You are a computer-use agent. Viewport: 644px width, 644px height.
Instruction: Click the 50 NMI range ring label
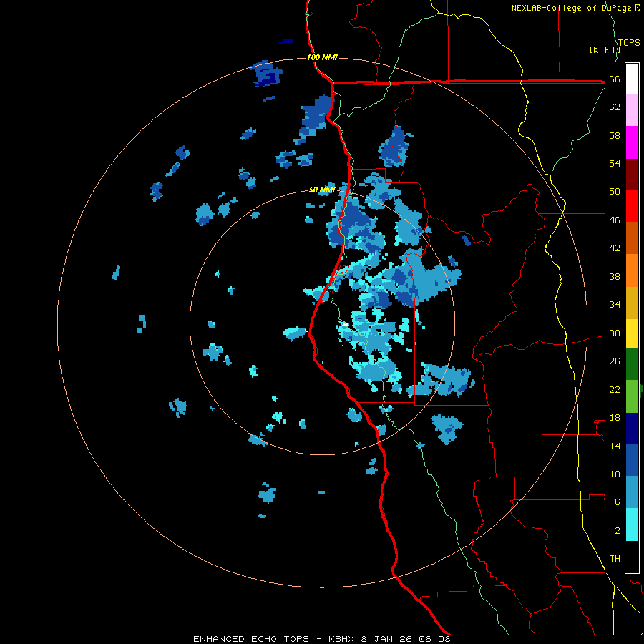click(x=322, y=190)
